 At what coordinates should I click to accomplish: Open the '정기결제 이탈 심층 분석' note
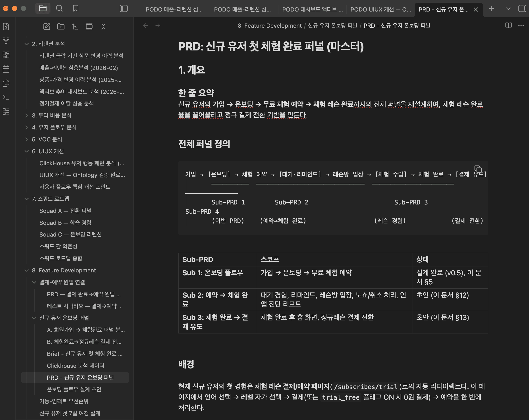click(66, 103)
